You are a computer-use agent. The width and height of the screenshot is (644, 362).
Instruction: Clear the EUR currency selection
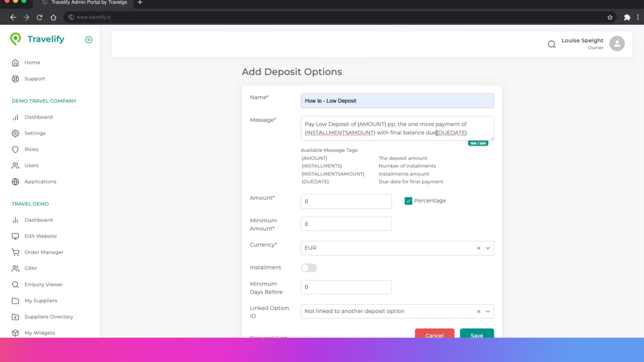[x=479, y=248]
